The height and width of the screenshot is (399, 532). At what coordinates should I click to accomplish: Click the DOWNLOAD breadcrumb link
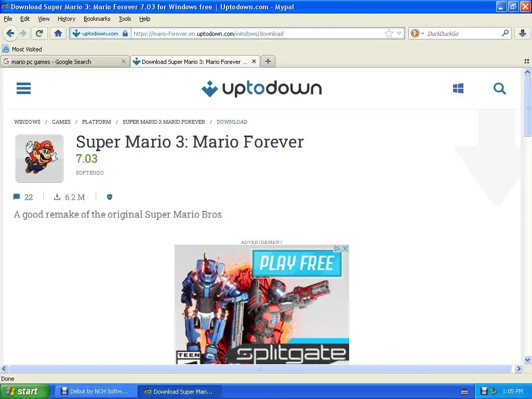[x=232, y=122]
